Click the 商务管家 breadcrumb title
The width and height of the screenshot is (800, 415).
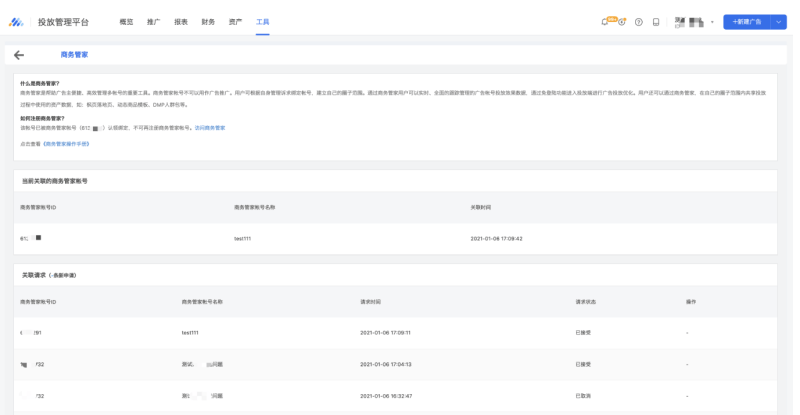(x=74, y=55)
